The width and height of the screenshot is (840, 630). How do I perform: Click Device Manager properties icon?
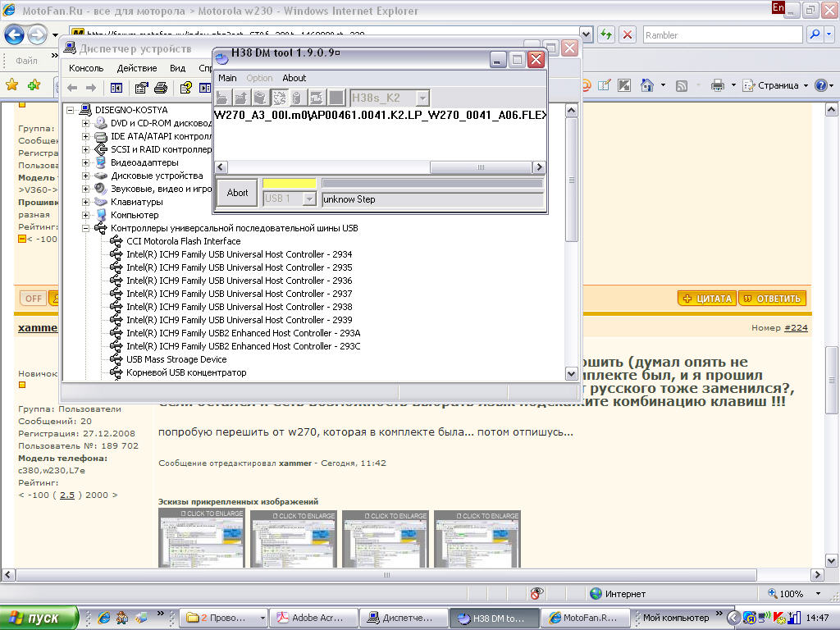pyautogui.click(x=141, y=88)
